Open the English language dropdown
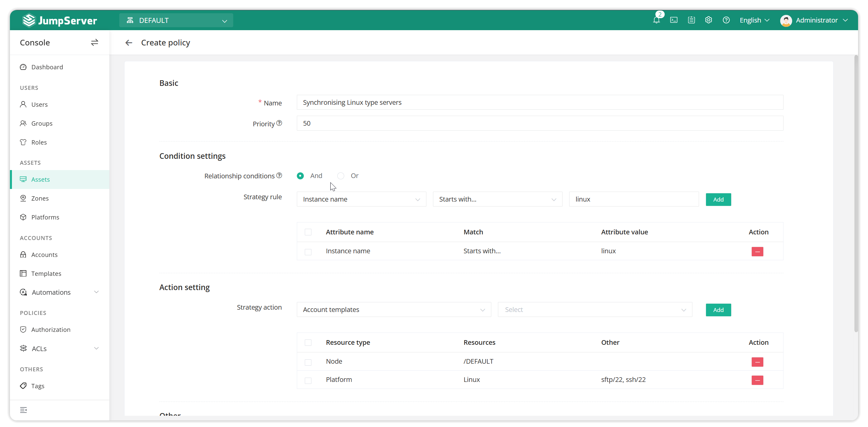This screenshot has height=427, width=868. pos(754,20)
